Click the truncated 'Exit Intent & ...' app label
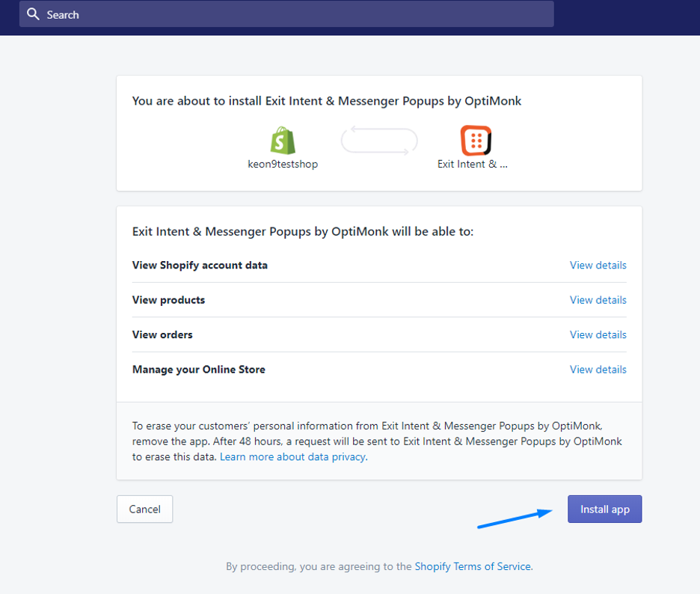The width and height of the screenshot is (700, 594). tap(473, 164)
